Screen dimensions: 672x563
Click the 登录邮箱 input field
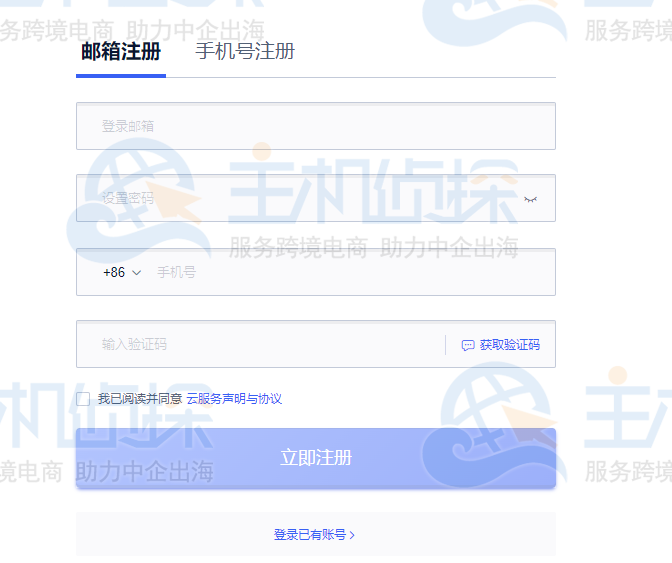316,126
